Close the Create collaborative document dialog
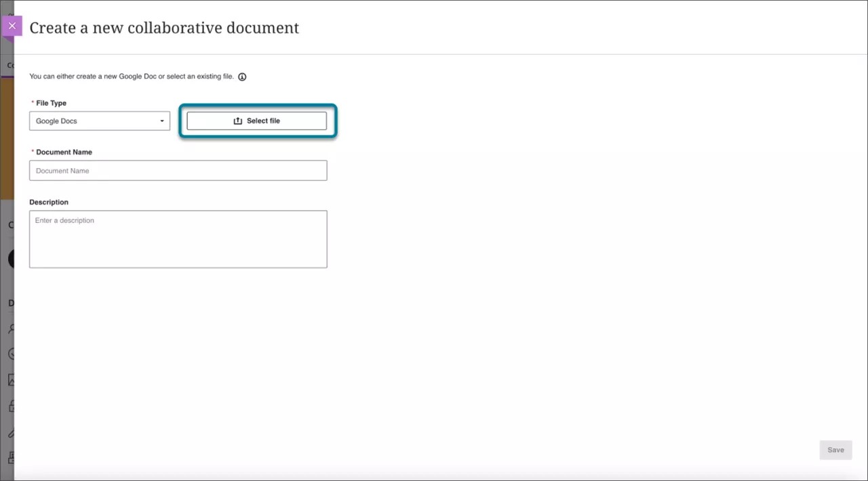Viewport: 868px width, 481px height. point(12,26)
